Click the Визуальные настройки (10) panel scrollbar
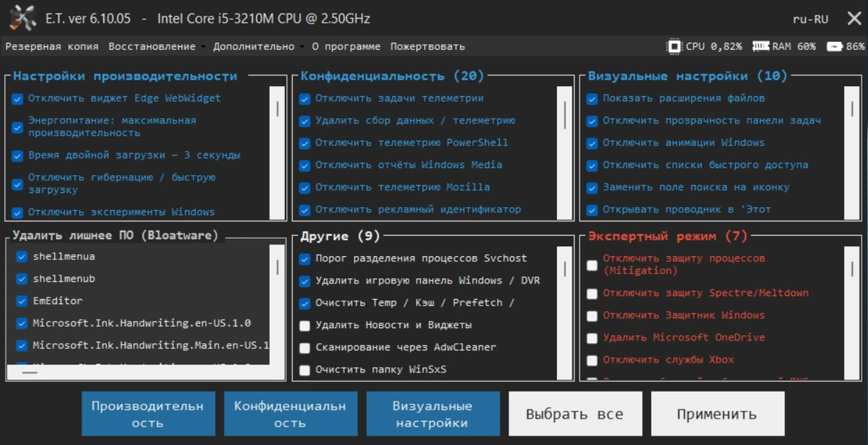Image resolution: width=868 pixels, height=445 pixels. click(x=852, y=152)
